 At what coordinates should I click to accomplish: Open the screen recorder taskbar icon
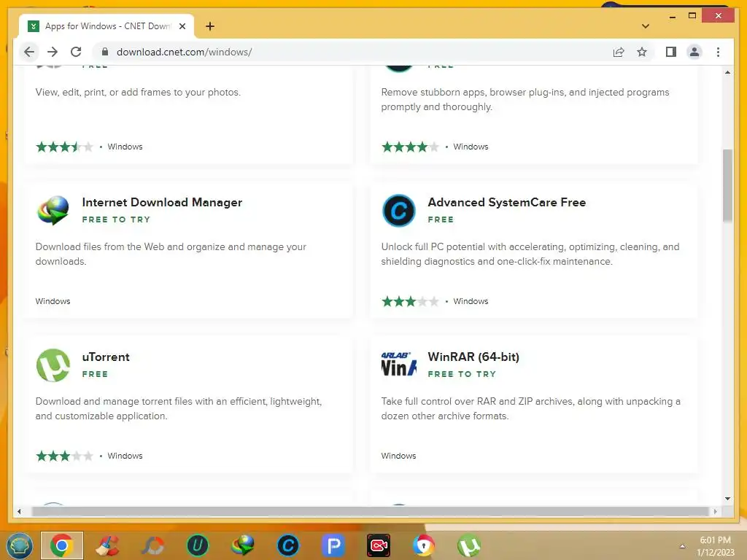click(x=379, y=545)
